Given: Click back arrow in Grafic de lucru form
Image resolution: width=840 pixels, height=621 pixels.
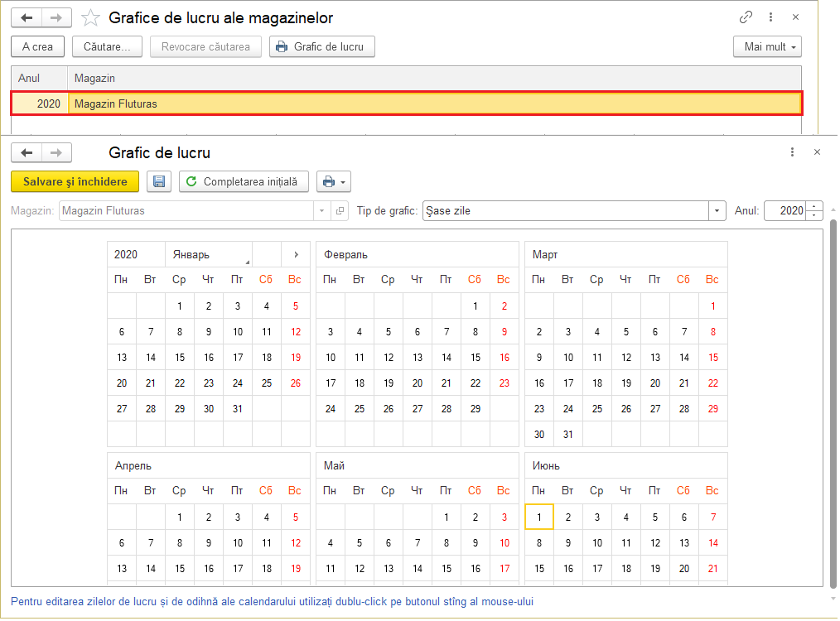Looking at the screenshot, I should [27, 152].
